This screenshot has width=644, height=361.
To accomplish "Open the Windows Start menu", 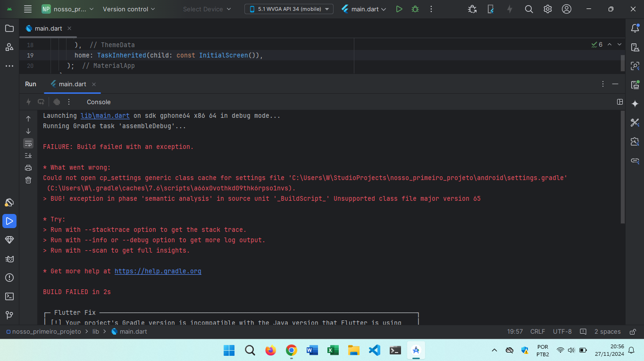I will point(229,350).
